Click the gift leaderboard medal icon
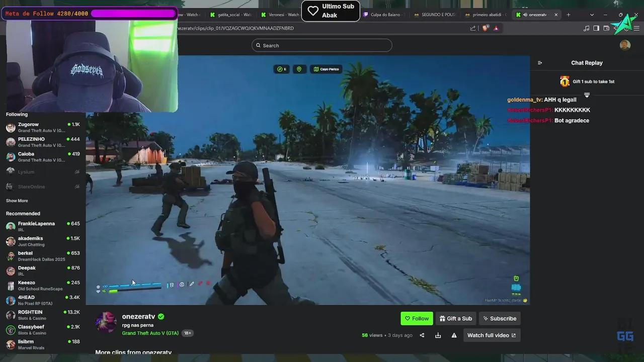This screenshot has width=644, height=362. click(x=565, y=81)
